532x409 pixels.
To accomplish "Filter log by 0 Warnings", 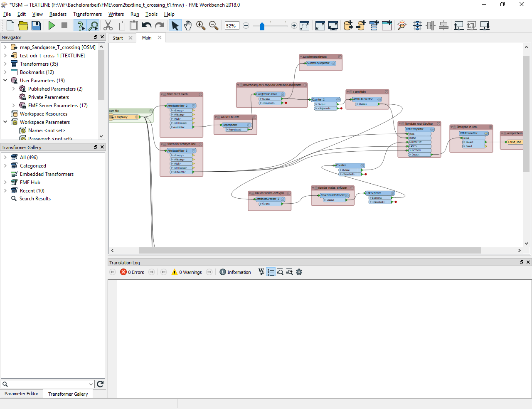I will (187, 272).
